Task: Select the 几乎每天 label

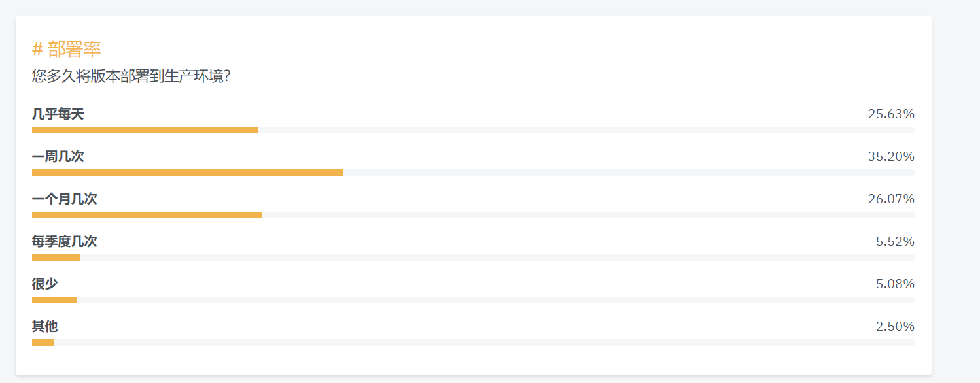Action: [58, 114]
